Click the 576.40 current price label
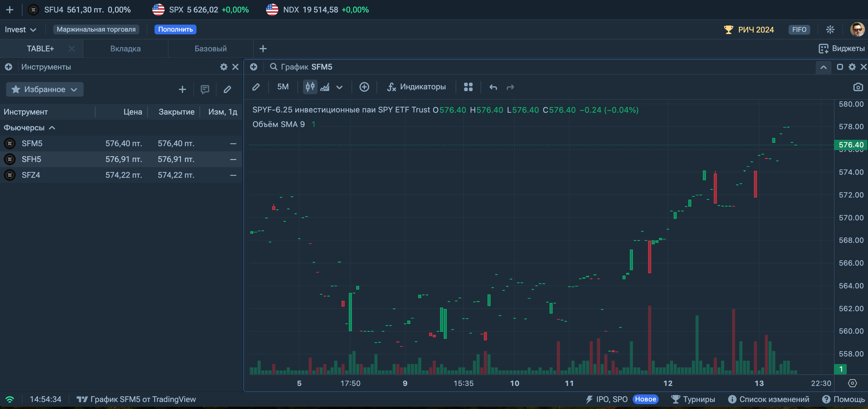 click(851, 145)
